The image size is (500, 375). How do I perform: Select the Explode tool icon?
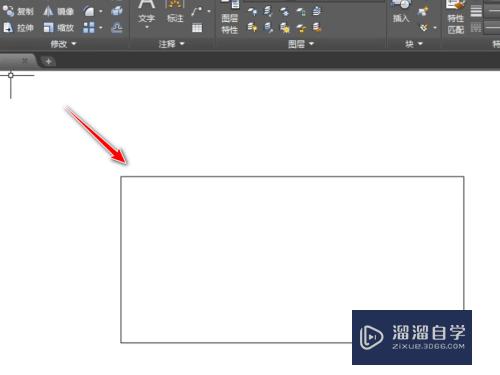point(117,11)
